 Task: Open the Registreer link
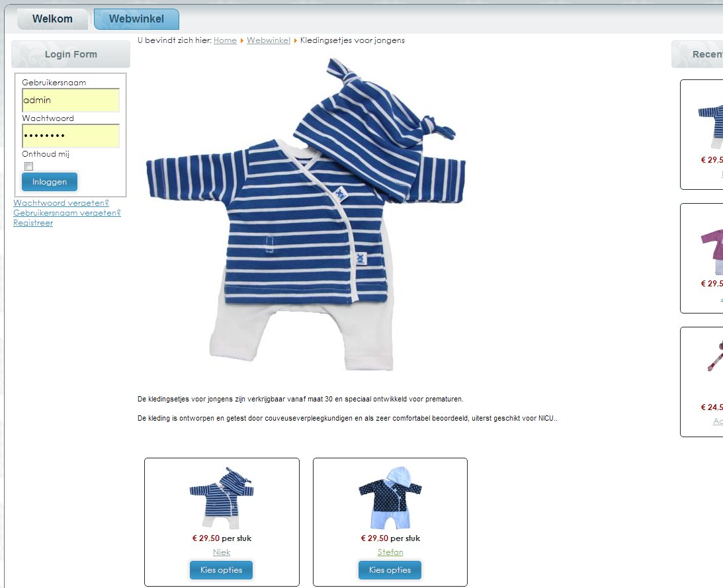(x=32, y=223)
